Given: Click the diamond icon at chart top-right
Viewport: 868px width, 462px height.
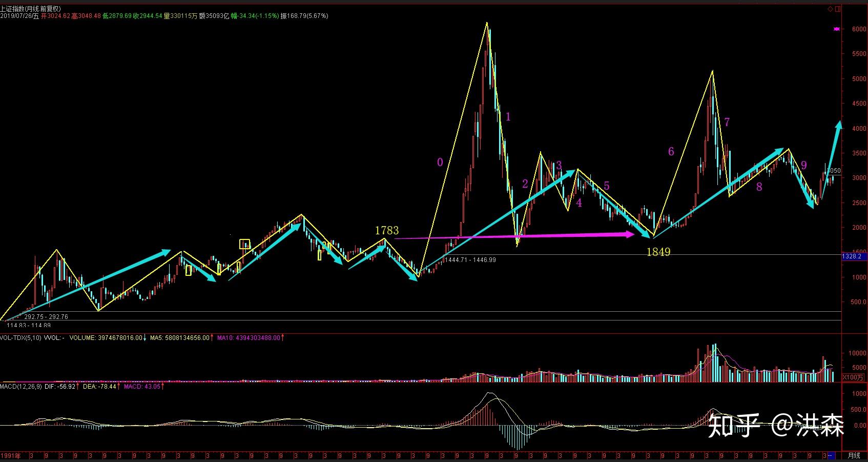Looking at the screenshot, I should 832,9.
